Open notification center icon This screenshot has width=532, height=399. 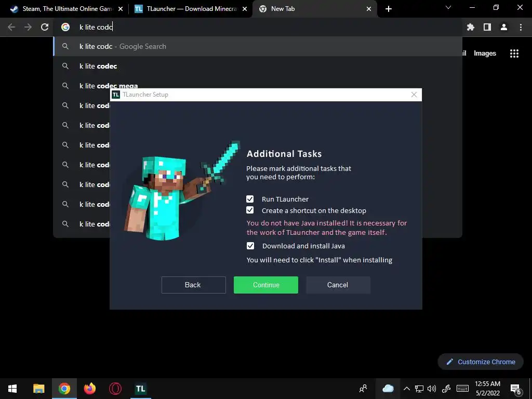point(516,389)
